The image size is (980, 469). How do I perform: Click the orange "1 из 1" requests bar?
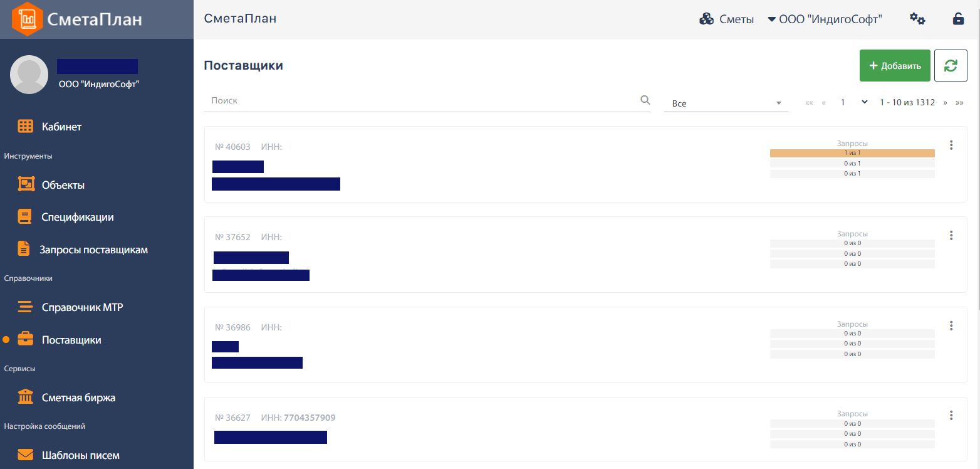tap(852, 153)
